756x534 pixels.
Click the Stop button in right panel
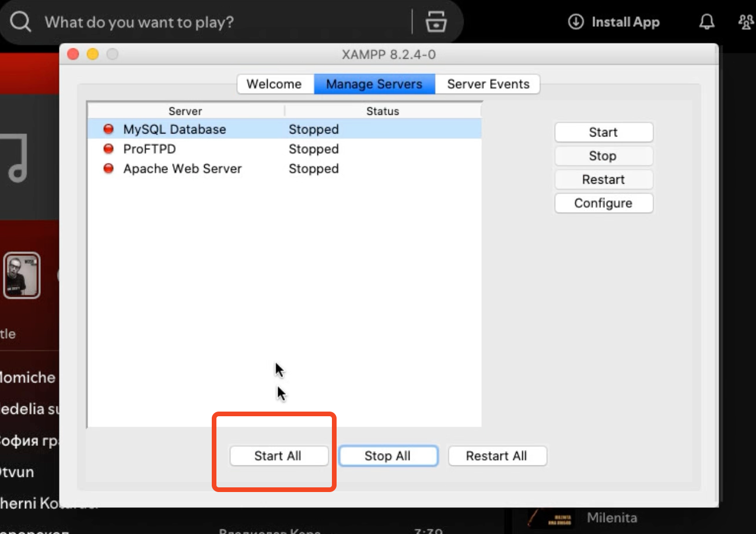[x=603, y=156]
